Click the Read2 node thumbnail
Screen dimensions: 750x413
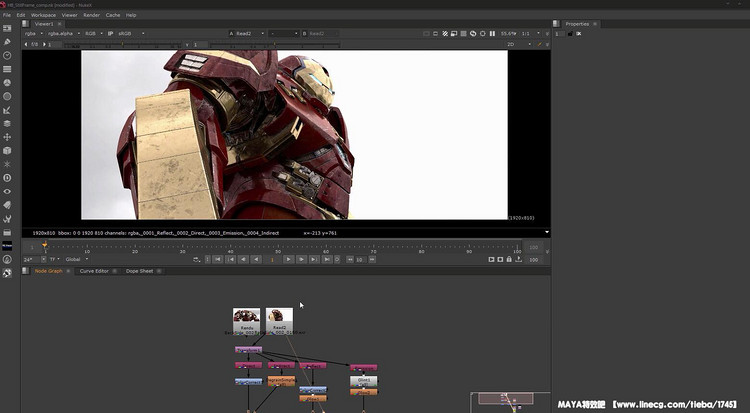(x=280, y=316)
